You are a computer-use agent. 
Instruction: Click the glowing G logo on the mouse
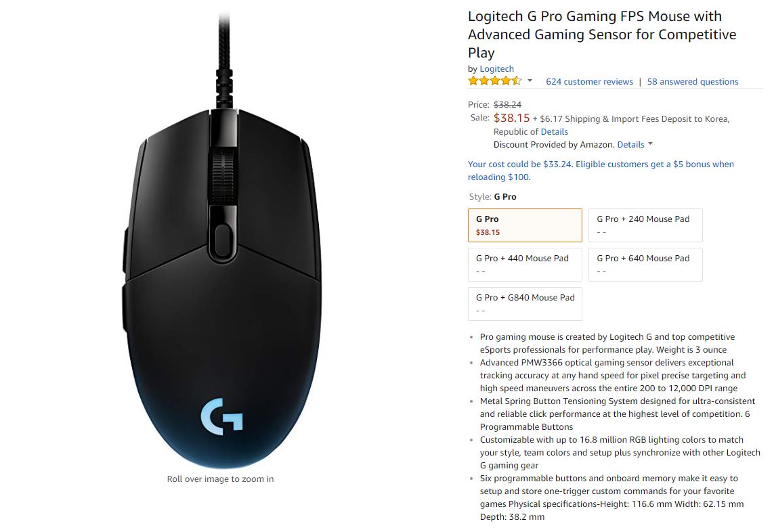[221, 416]
